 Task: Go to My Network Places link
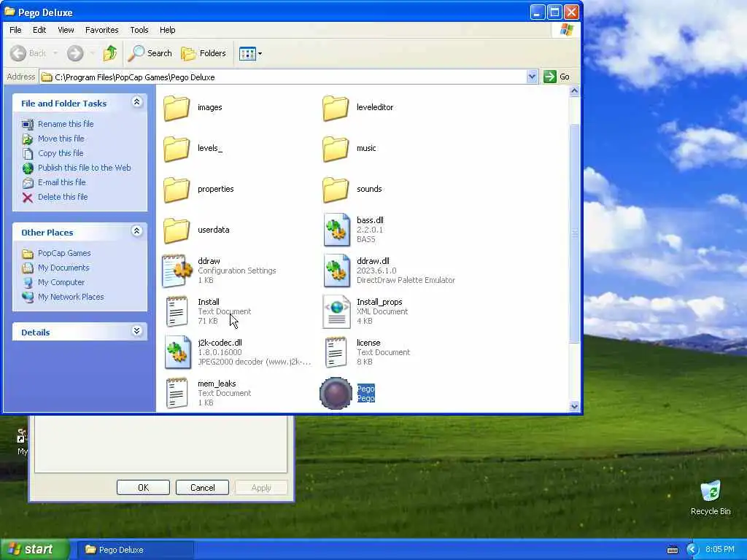71,297
